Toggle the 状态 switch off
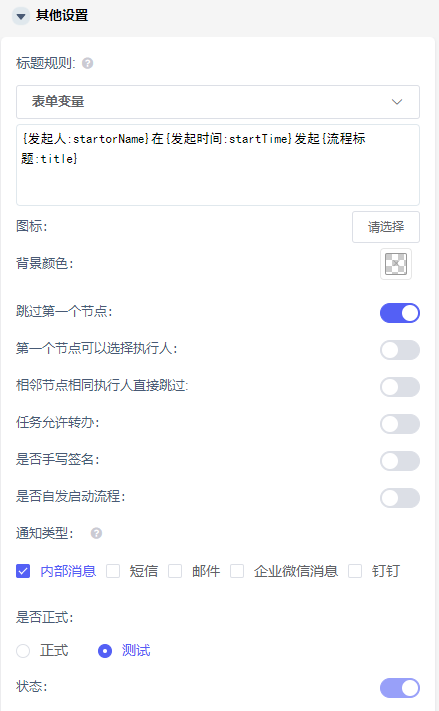Screen dimensions: 439x711 click(400, 688)
